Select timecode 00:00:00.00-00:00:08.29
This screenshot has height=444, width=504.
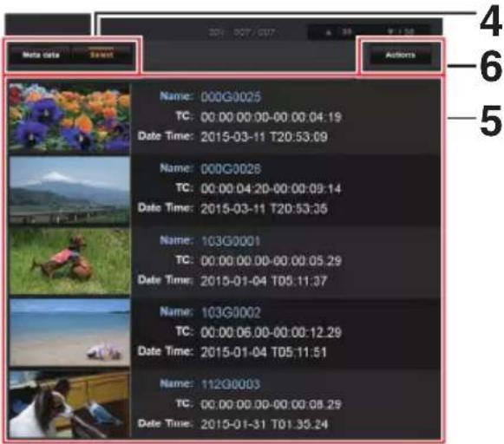(271, 404)
